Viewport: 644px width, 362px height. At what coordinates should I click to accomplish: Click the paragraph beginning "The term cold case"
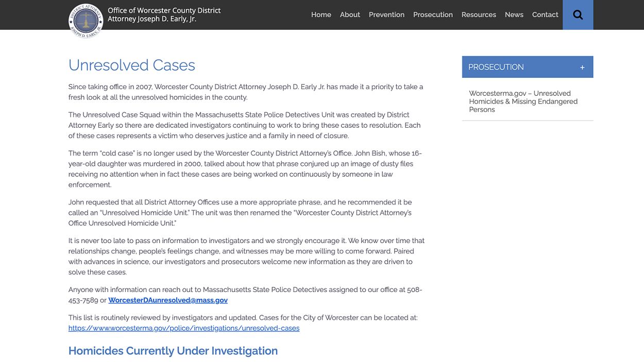pos(245,169)
